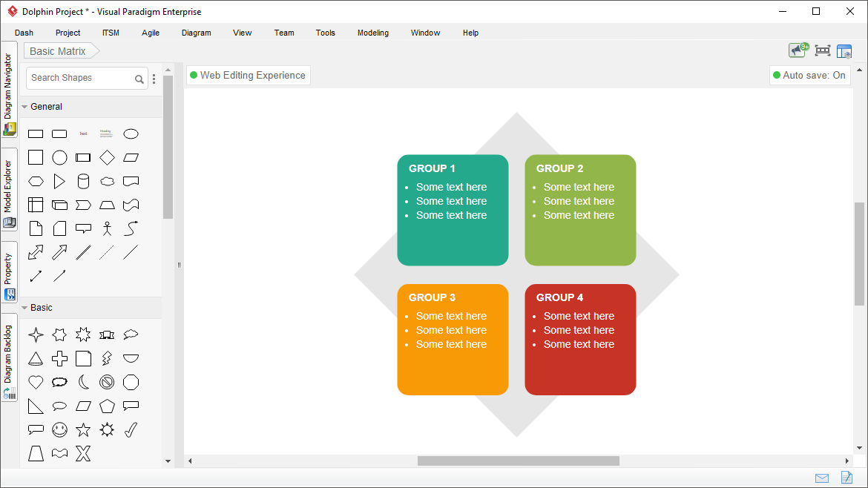
Task: Click the canvas vertical scrollbar thumb
Action: pyautogui.click(x=859, y=254)
